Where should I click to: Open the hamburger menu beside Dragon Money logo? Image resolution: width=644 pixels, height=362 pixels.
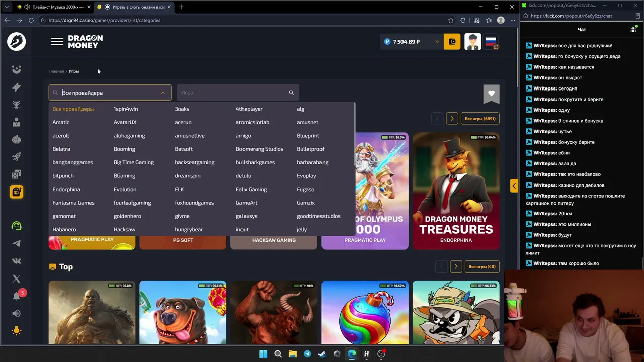point(57,42)
